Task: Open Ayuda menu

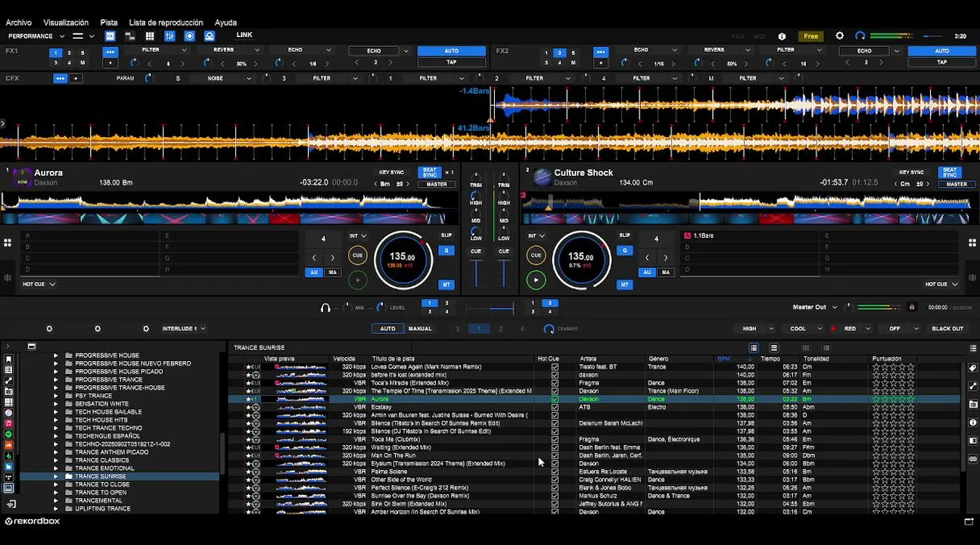Action: pyautogui.click(x=226, y=23)
